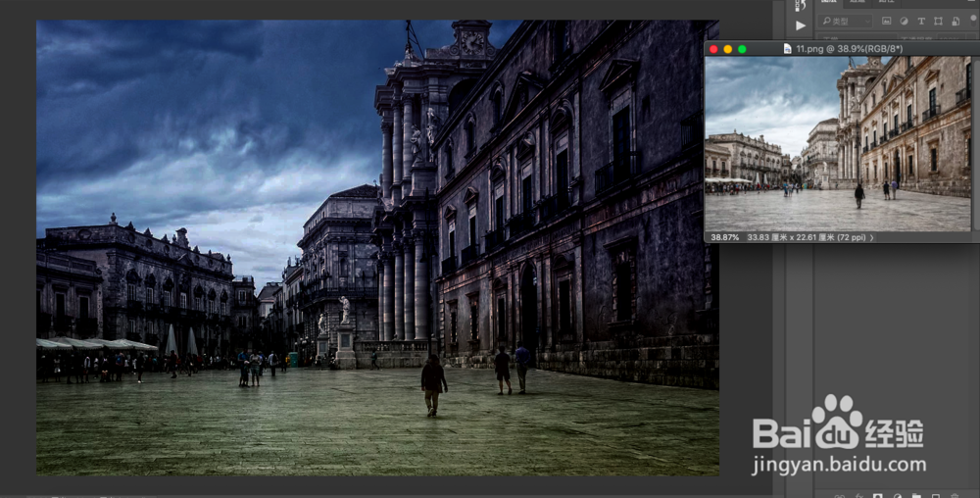Click the 11.png document title
The width and height of the screenshot is (980, 498).
[x=849, y=49]
